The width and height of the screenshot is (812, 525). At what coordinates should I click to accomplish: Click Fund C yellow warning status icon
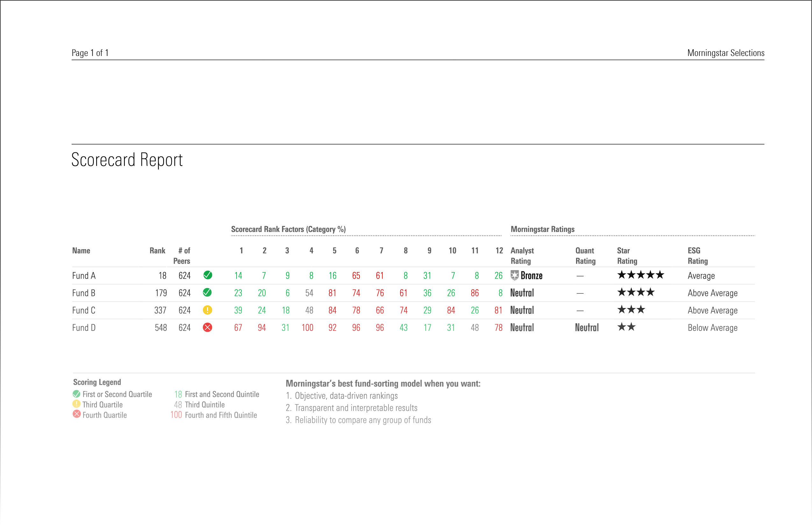pos(207,310)
